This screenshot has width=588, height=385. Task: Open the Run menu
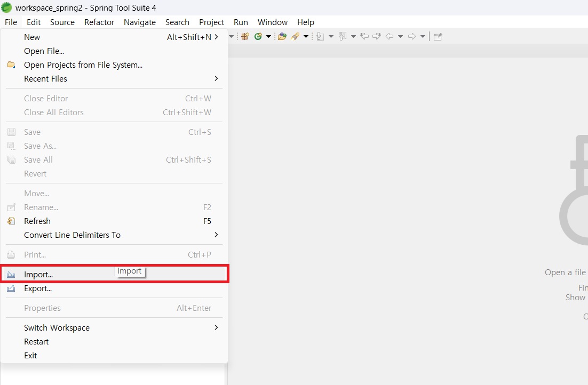(x=241, y=22)
